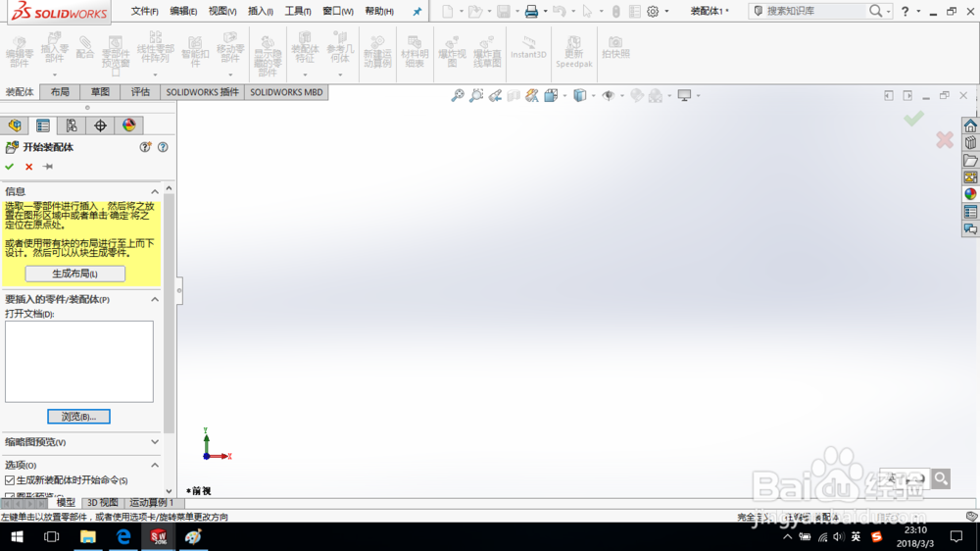The height and width of the screenshot is (551, 980).
Task: Click the 拍快照 camera icon
Action: [x=615, y=47]
